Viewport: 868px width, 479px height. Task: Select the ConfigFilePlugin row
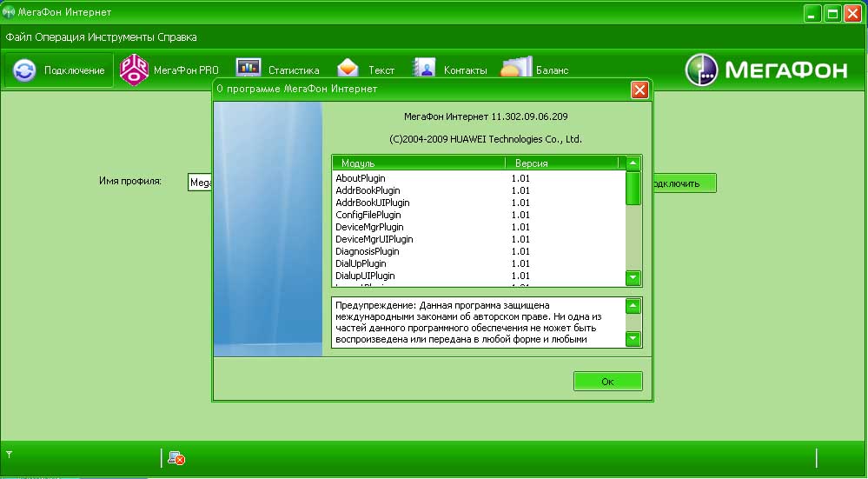pos(478,215)
